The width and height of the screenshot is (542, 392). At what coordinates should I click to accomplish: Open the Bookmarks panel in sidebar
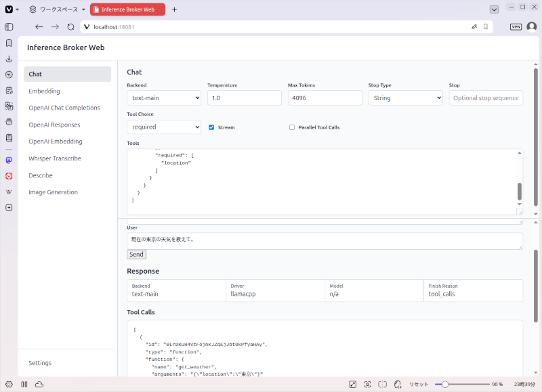(x=9, y=43)
